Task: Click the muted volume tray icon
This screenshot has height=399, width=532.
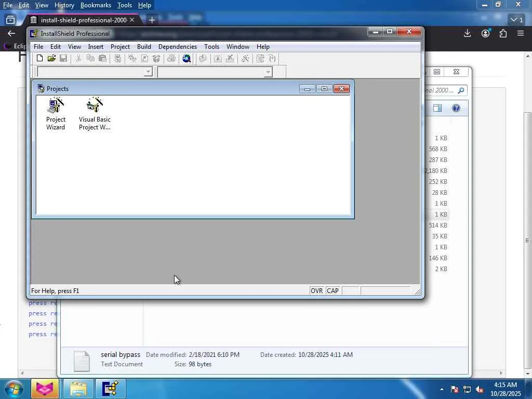Action: point(480,389)
